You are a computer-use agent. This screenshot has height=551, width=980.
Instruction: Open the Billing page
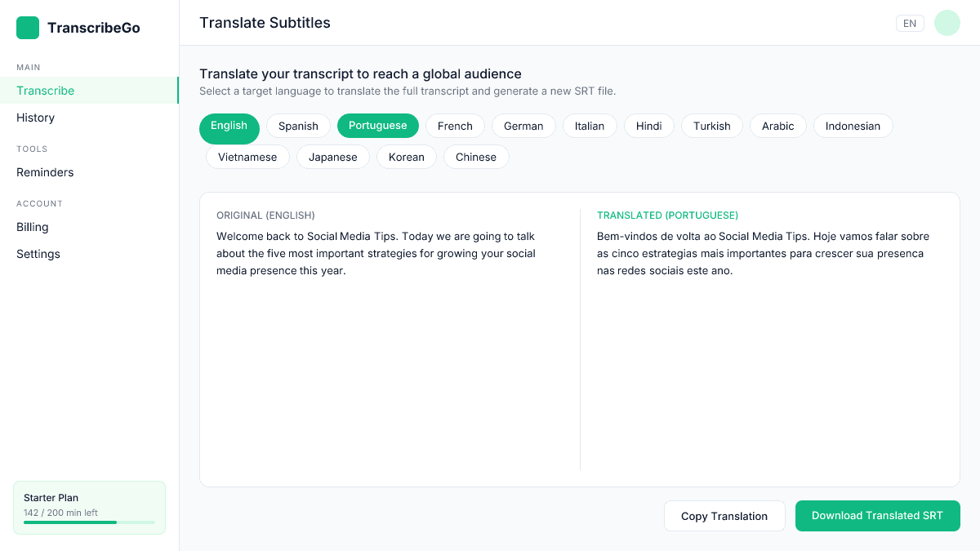32,227
